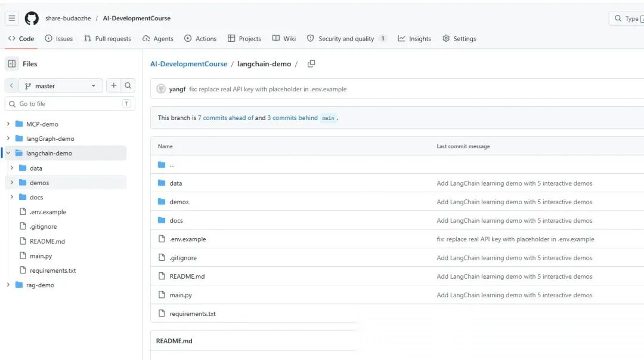Click yangf's avatar in commit bar

(x=161, y=89)
